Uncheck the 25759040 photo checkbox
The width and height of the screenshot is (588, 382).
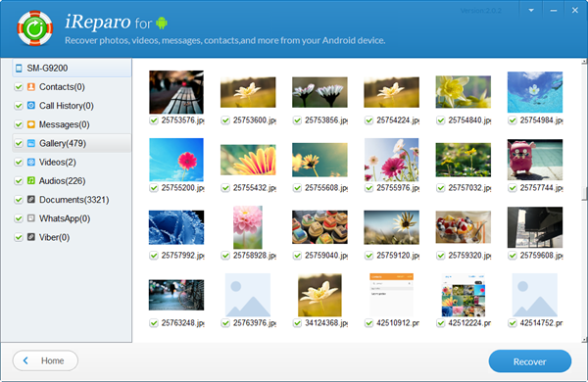297,256
